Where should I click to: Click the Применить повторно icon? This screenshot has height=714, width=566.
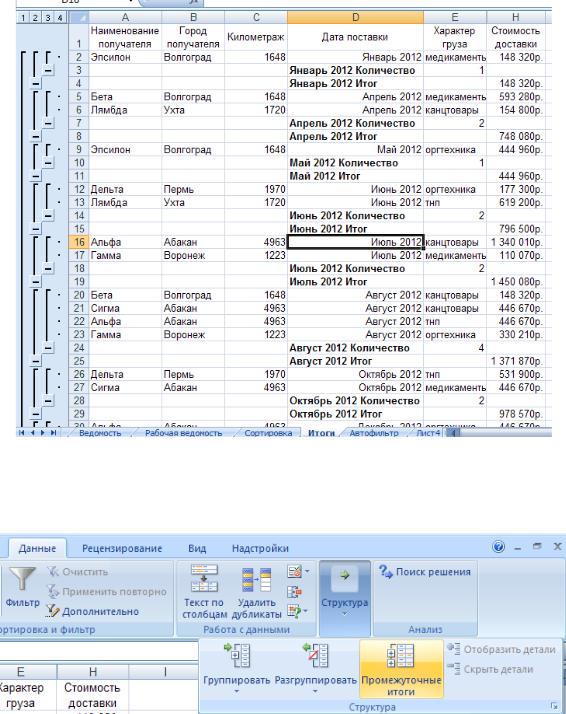pyautogui.click(x=53, y=592)
